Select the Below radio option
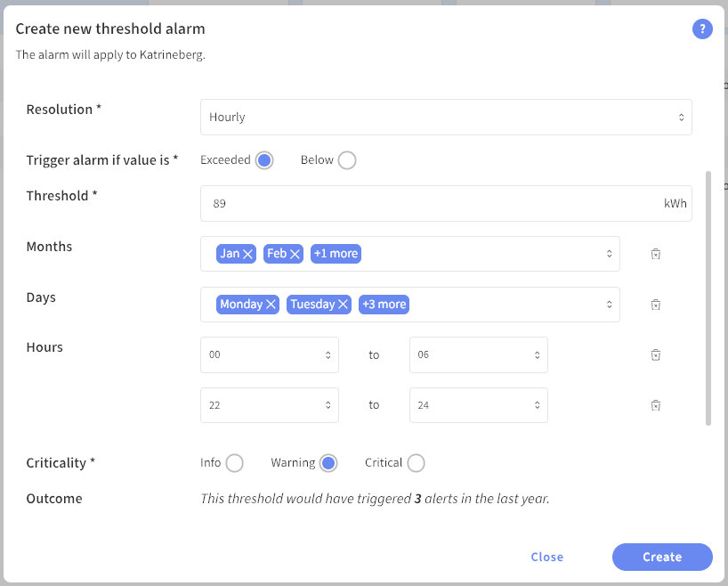This screenshot has width=728, height=586. point(347,160)
